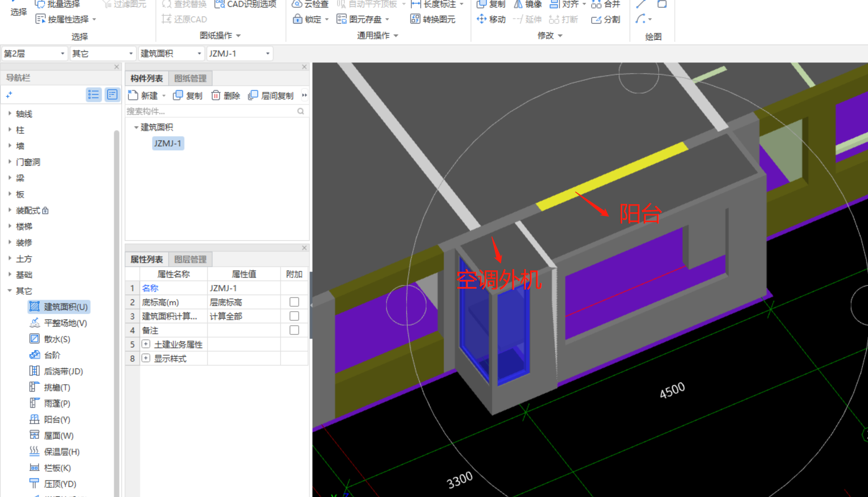Switch to 构件列表 tab
This screenshot has height=497, width=868.
(x=147, y=78)
